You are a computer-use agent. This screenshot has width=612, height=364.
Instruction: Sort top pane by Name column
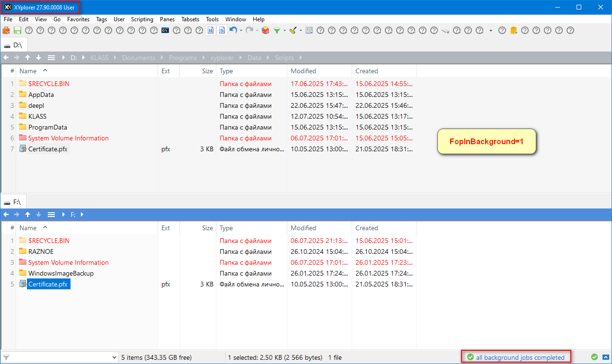tap(87, 71)
